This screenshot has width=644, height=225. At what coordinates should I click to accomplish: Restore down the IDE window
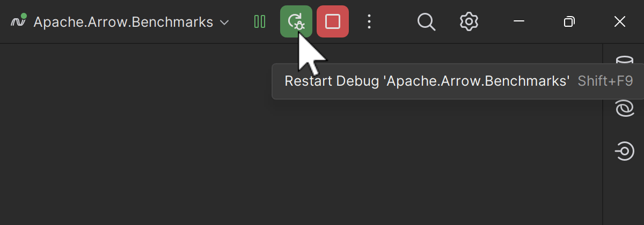pyautogui.click(x=569, y=22)
